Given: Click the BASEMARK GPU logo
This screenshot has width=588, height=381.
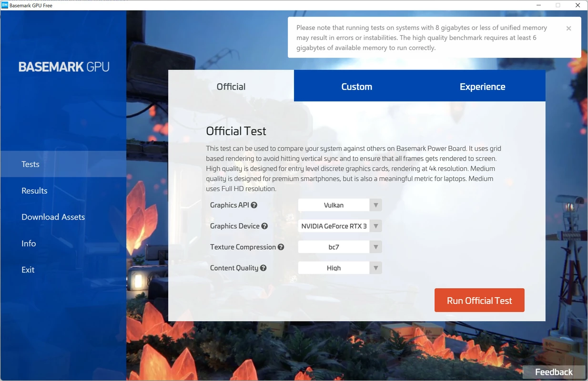Looking at the screenshot, I should (x=64, y=67).
